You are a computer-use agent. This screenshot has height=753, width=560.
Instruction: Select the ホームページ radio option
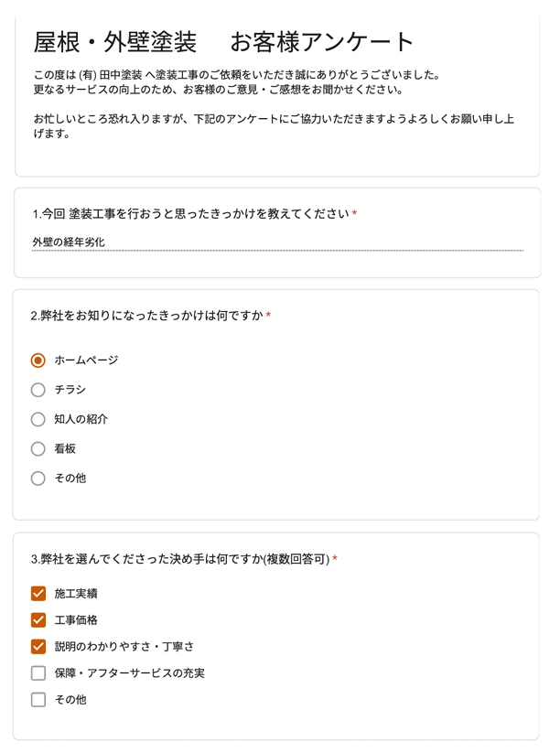coord(38,360)
